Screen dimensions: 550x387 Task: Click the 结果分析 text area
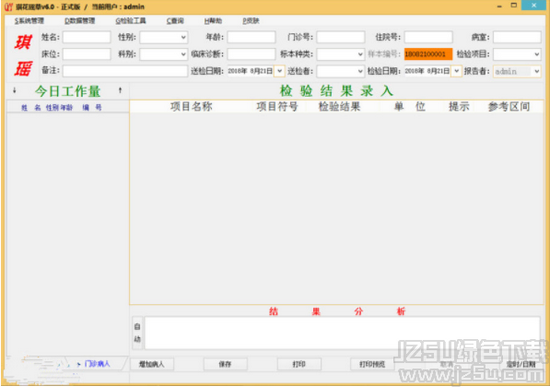tap(342, 333)
